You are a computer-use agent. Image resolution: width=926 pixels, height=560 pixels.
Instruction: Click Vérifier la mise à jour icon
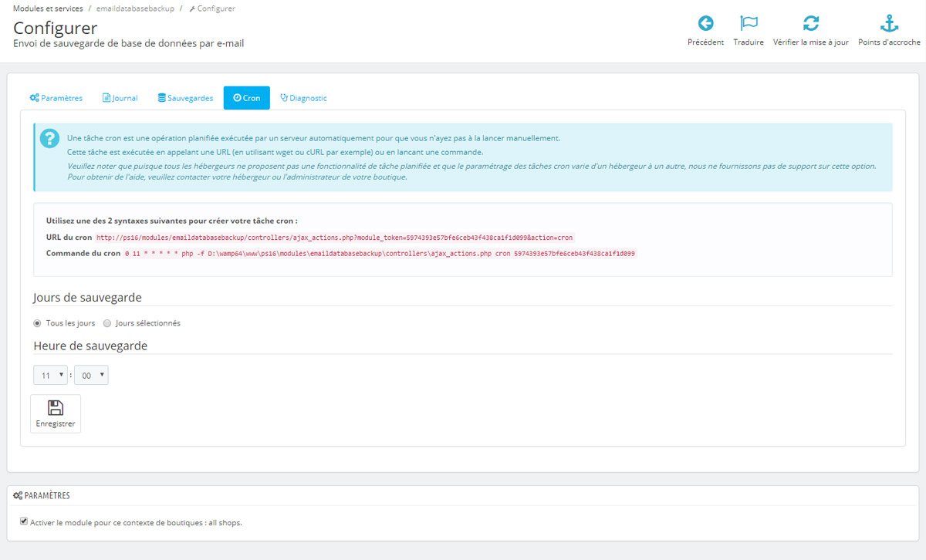click(810, 24)
